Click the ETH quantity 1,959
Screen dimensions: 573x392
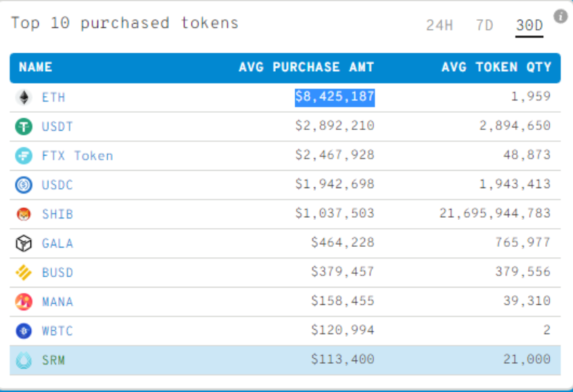531,97
